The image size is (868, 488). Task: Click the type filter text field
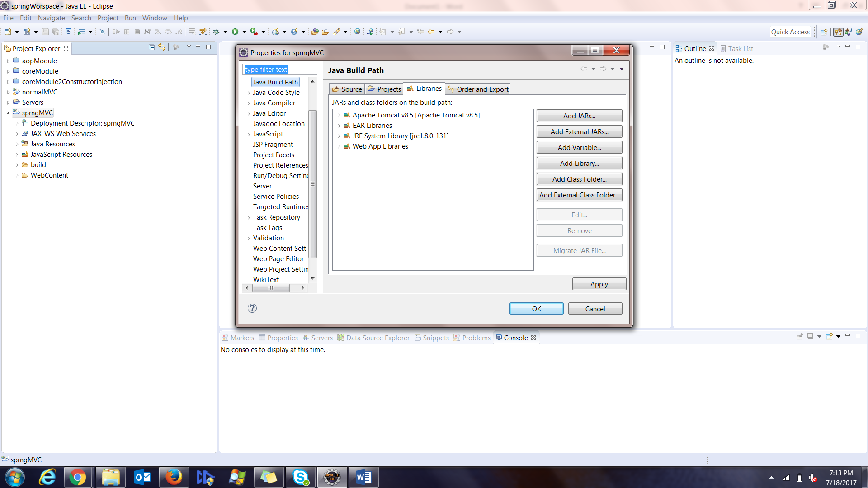(280, 69)
